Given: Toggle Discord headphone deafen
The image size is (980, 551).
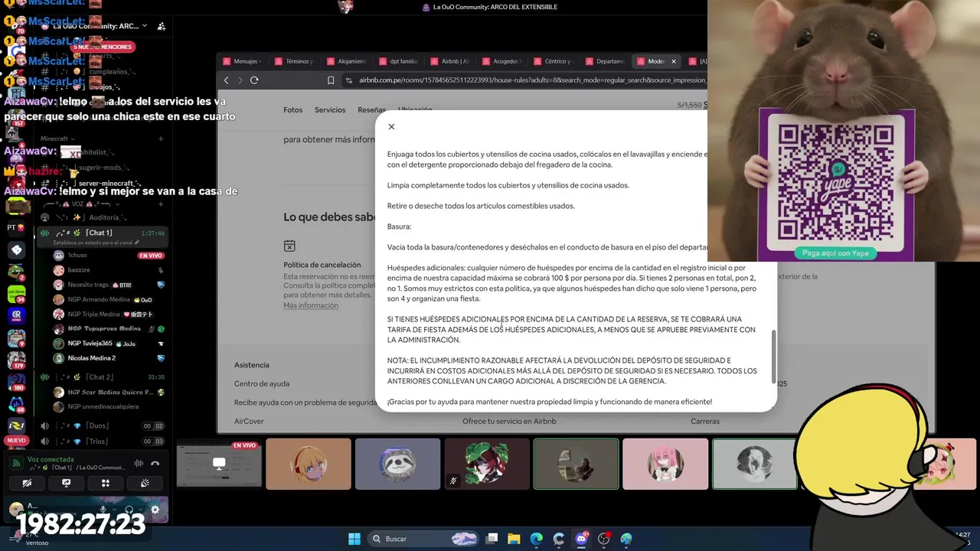Looking at the screenshot, I should [129, 510].
